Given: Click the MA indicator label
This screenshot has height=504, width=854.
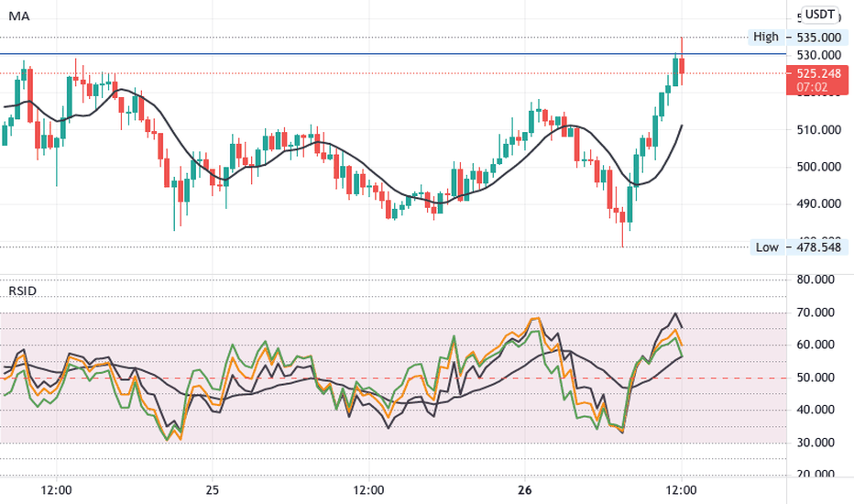Looking at the screenshot, I should pyautogui.click(x=19, y=16).
